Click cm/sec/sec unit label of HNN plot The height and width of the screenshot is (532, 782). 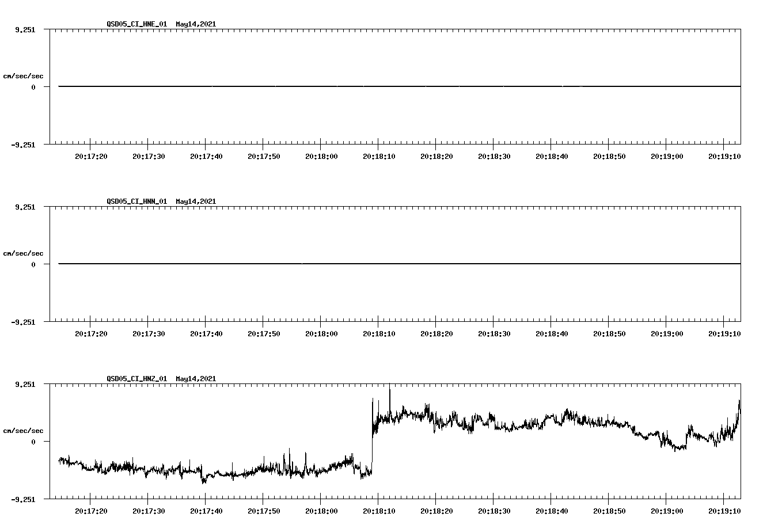[24, 253]
